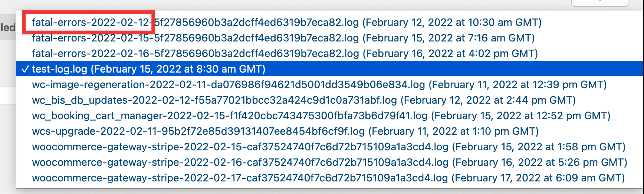Open the wc-image-regeneration log from the list
The width and height of the screenshot is (644, 194).
[319, 85]
